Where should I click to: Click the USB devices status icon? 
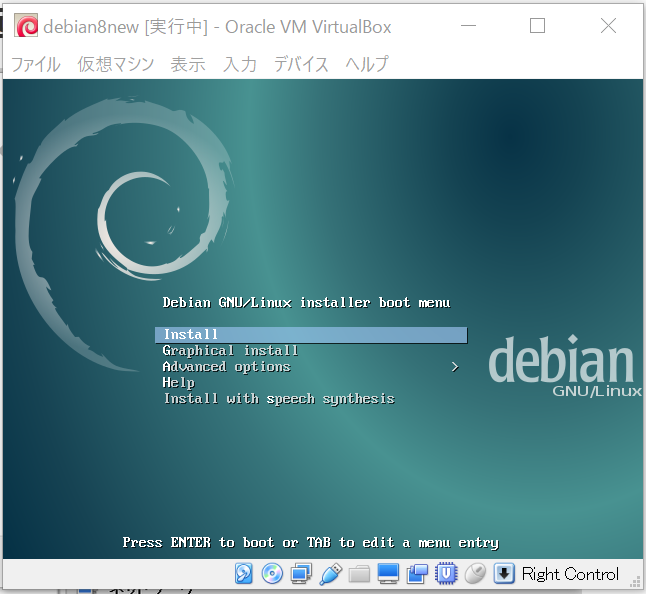pyautogui.click(x=330, y=574)
